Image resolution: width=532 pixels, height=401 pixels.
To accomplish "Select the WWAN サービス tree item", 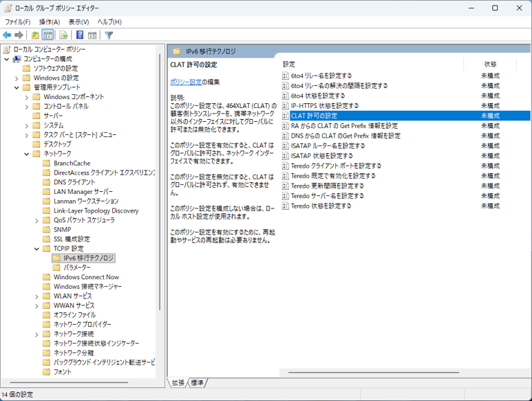I will (x=73, y=305).
